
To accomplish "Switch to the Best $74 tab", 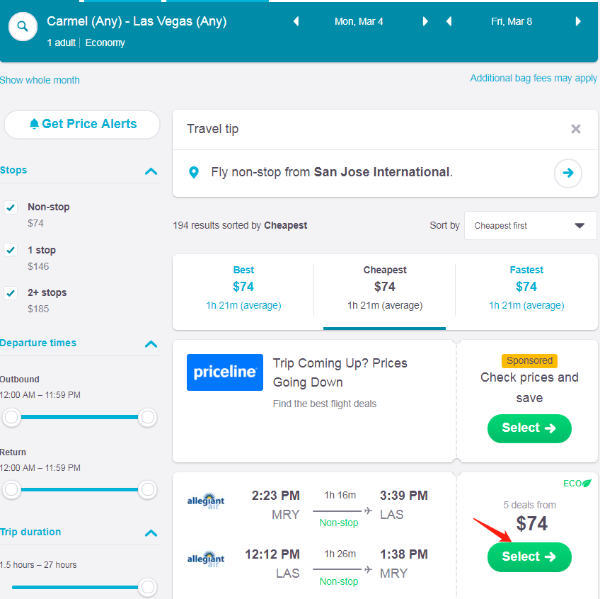I will point(243,288).
